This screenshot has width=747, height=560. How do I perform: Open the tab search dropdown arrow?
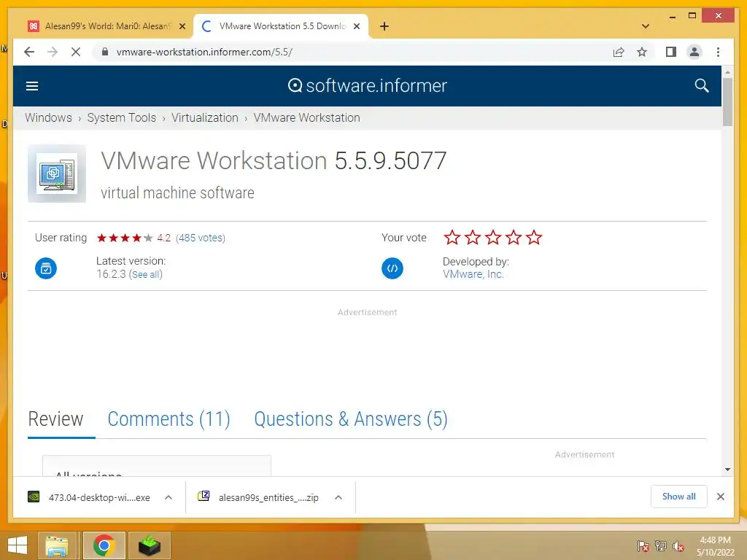pyautogui.click(x=646, y=26)
